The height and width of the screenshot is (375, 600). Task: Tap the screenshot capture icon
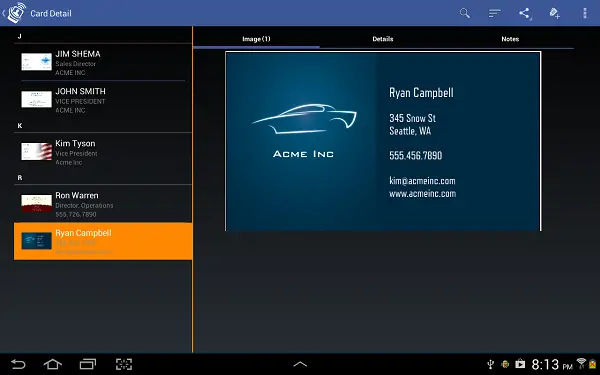[x=124, y=364]
